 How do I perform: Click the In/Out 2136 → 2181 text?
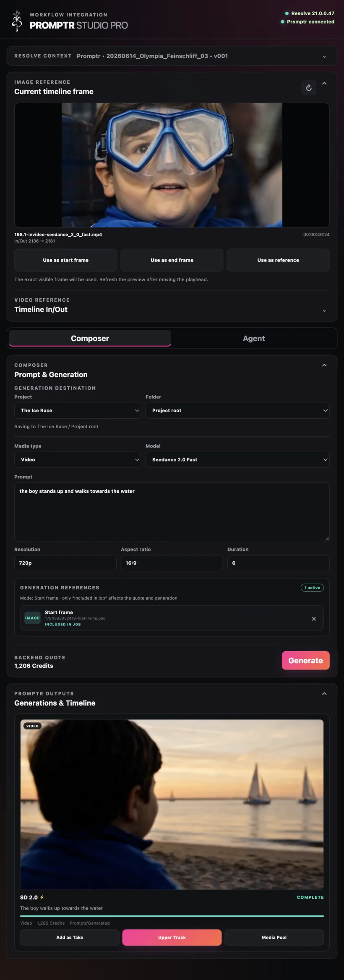pyautogui.click(x=35, y=241)
